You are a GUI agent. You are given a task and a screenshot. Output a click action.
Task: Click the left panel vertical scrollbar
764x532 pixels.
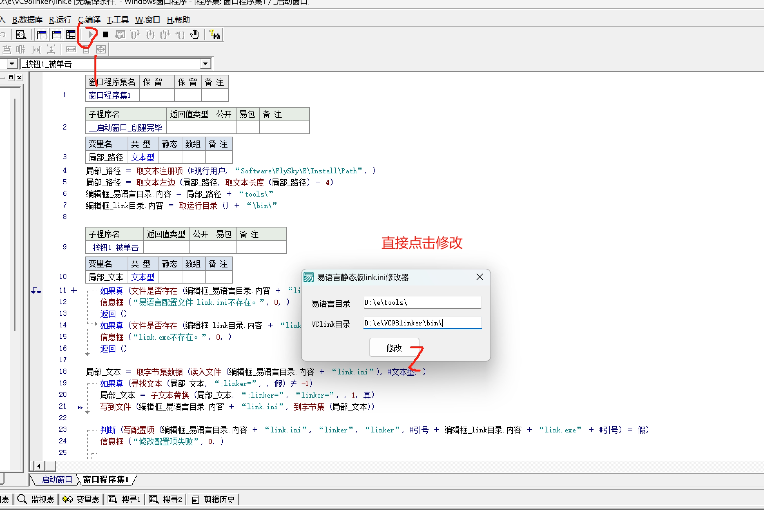pos(15,215)
